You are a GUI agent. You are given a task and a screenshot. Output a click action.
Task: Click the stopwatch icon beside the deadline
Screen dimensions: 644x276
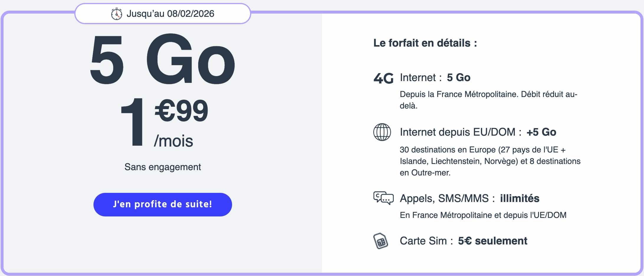pyautogui.click(x=116, y=14)
